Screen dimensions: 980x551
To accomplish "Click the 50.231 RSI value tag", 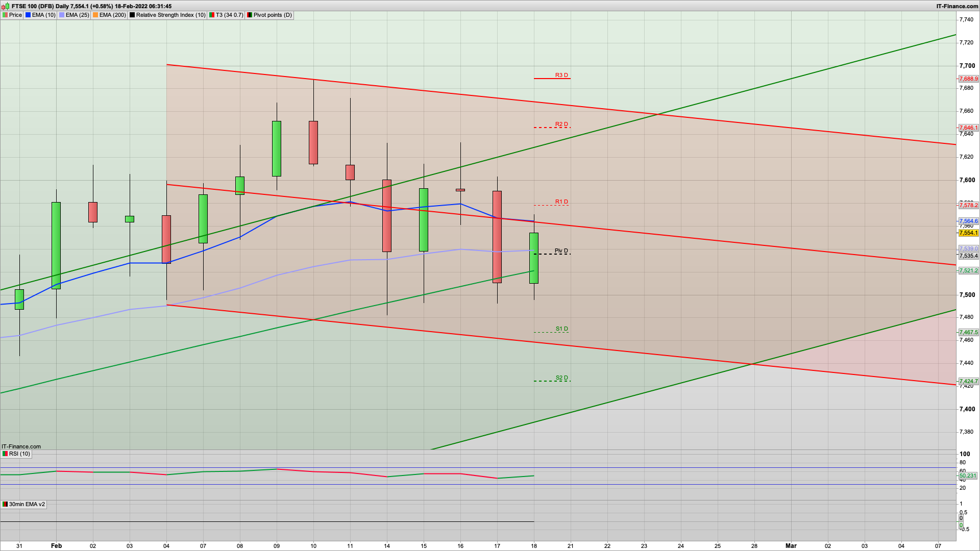I will click(x=968, y=475).
